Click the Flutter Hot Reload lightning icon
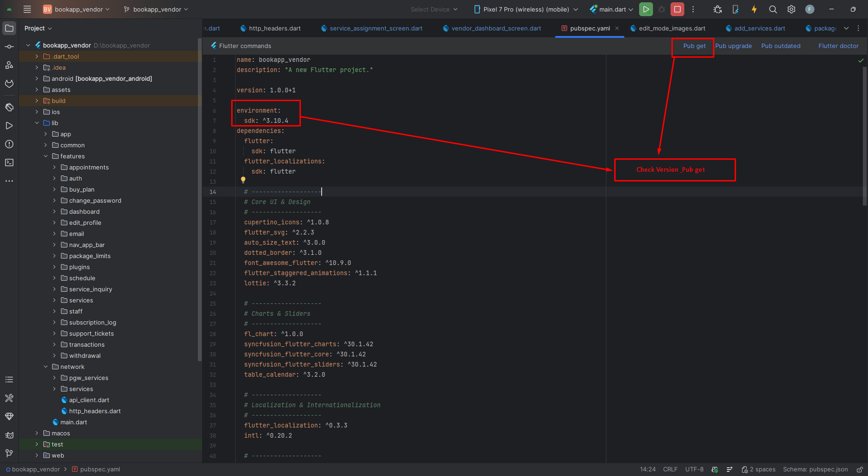 click(754, 9)
